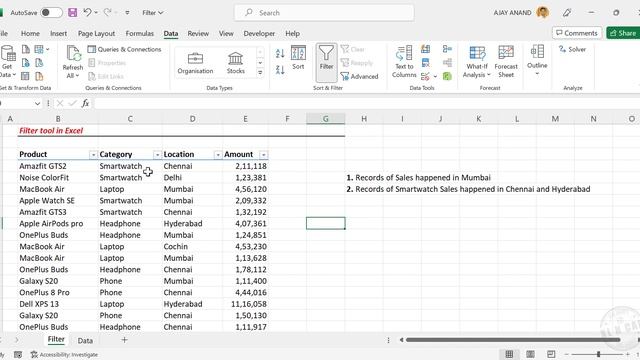
Task: Select the cell containing Dell XPS 13
Action: click(58, 304)
